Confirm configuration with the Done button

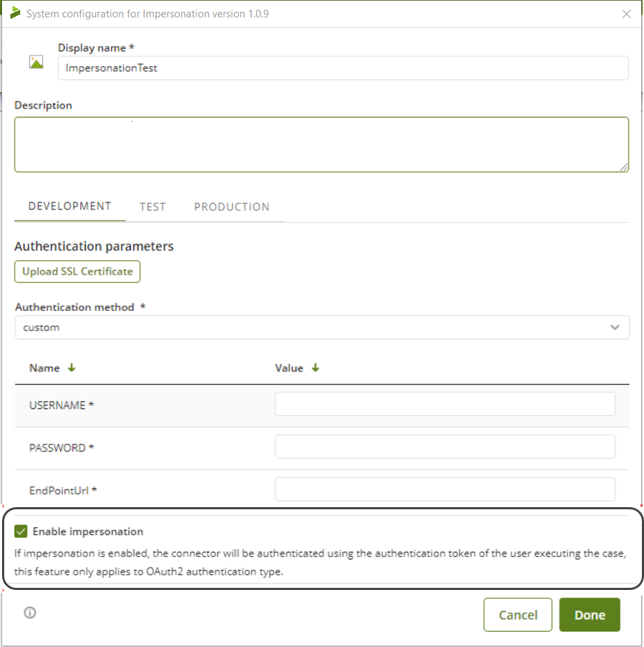tap(589, 614)
